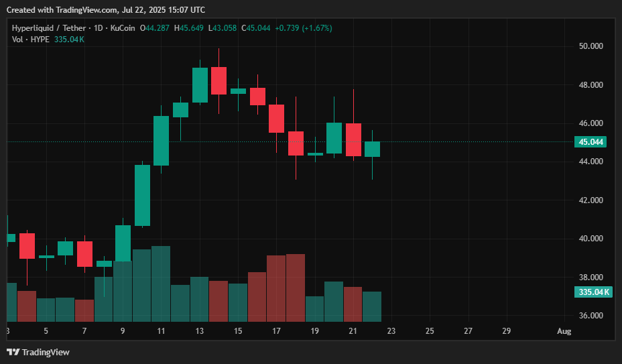Image resolution: width=622 pixels, height=364 pixels.
Task: Click the Aug label on the time axis
Action: 564,331
